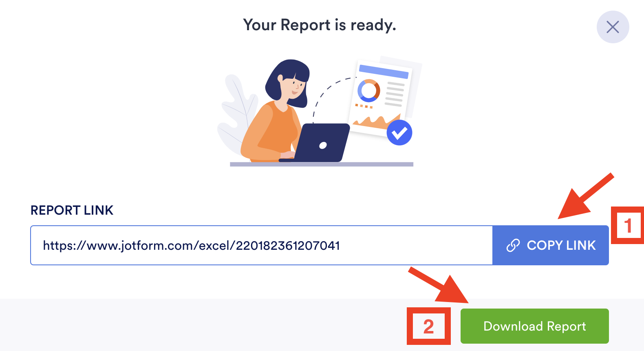Click the donut chart in the report illustration
The image size is (644, 351).
pos(369,90)
